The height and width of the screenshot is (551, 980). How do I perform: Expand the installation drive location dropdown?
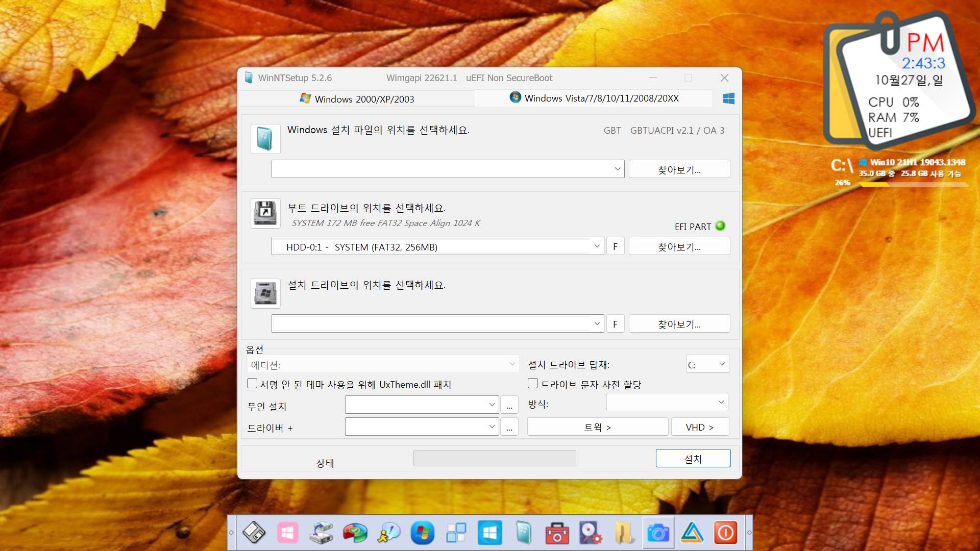(437, 323)
